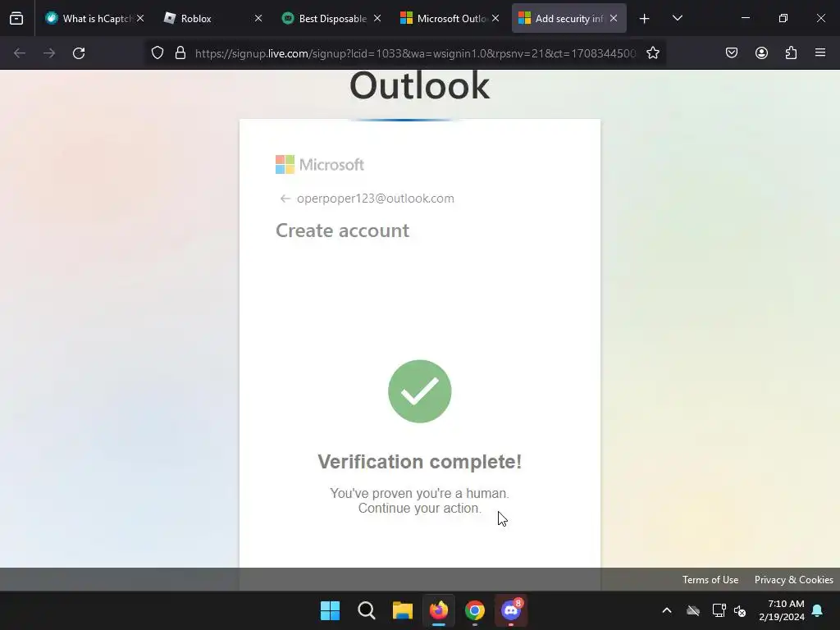The image size is (840, 630).
Task: Click the Create account heading
Action: (342, 231)
